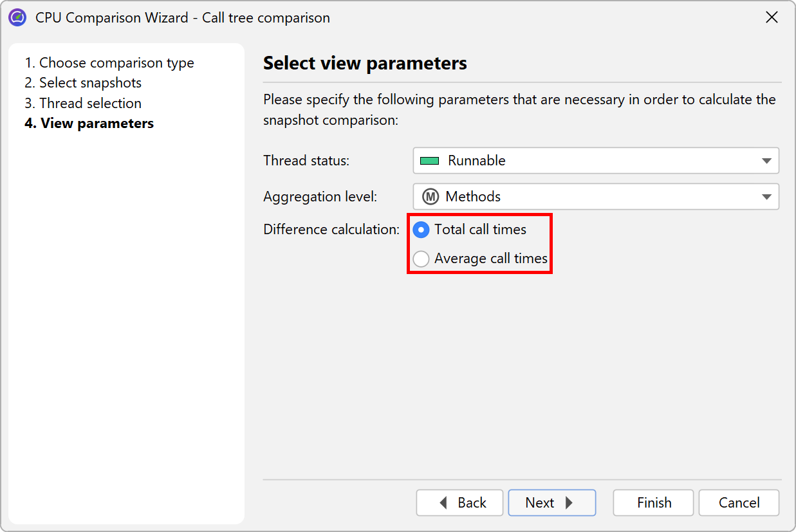This screenshot has width=796, height=532.
Task: Click the green Runnable status color icon
Action: (x=429, y=161)
